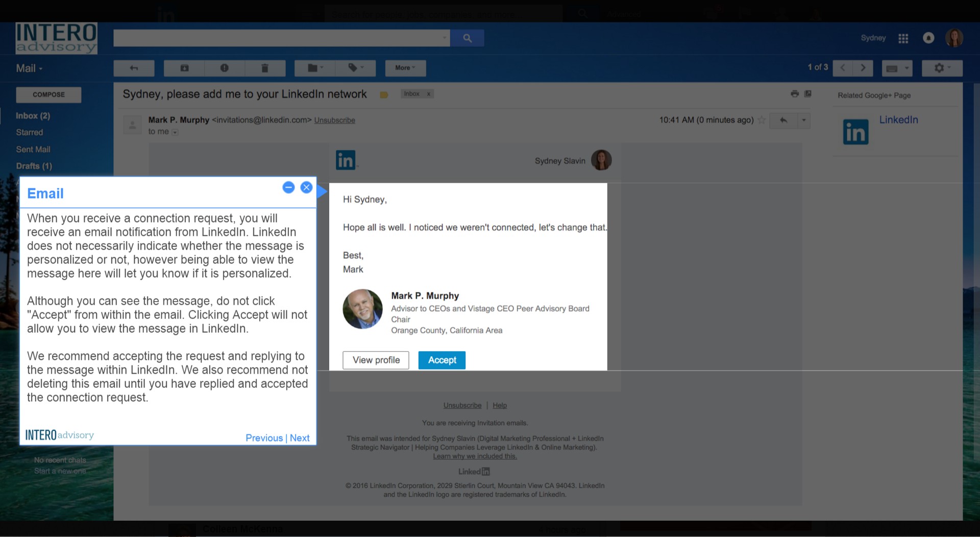Open the settings gear dropdown
The width and height of the screenshot is (980, 537).
click(x=942, y=68)
